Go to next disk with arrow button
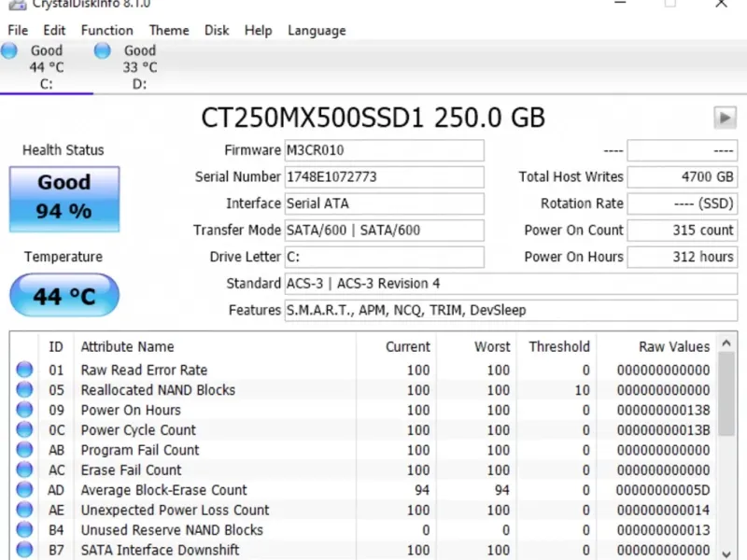 (x=726, y=118)
